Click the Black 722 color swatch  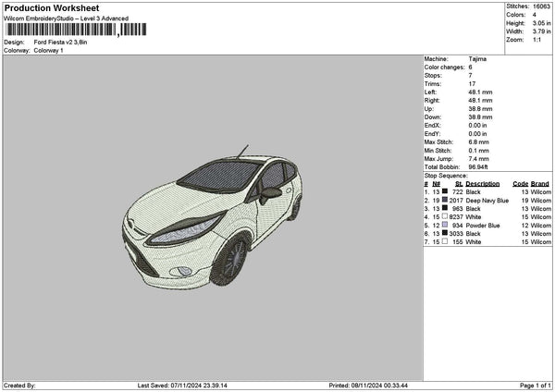coord(445,191)
